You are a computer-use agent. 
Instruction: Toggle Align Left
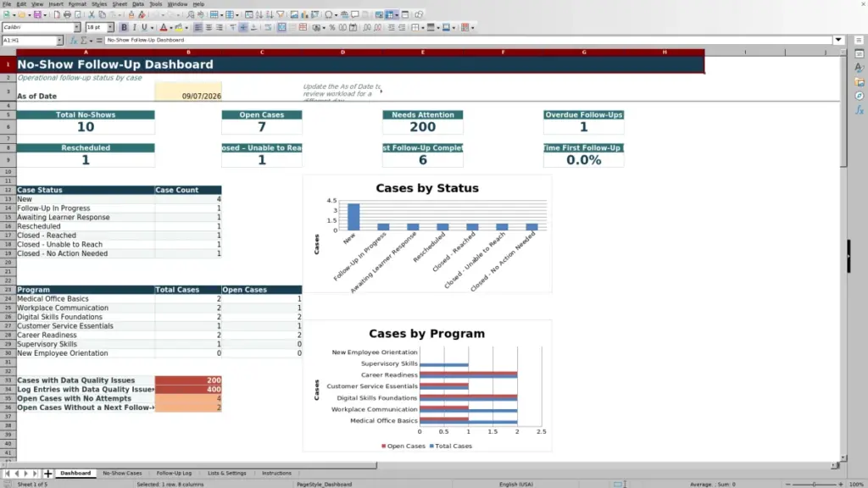point(198,27)
